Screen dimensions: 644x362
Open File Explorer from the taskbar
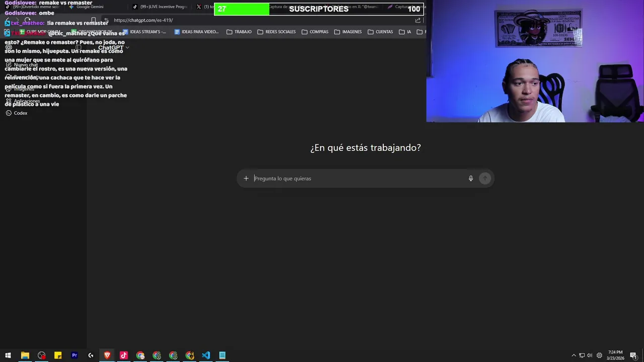(x=25, y=355)
